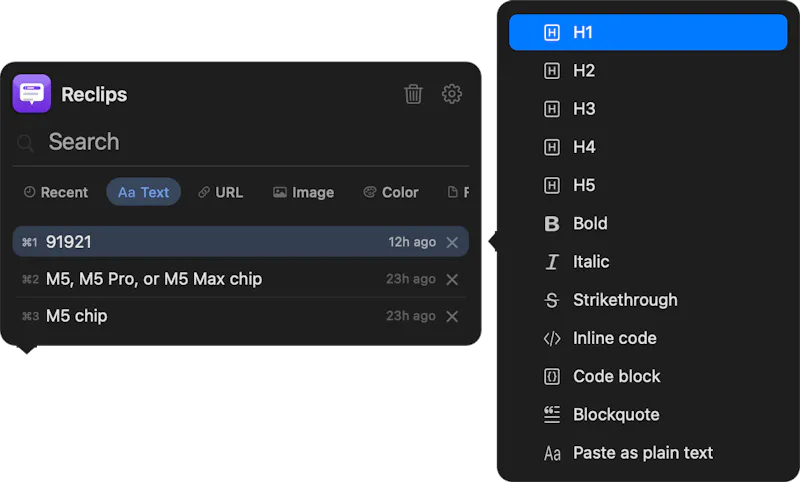Screen dimensions: 800x482
Task: Click the Inline code brackets icon
Action: click(x=552, y=338)
